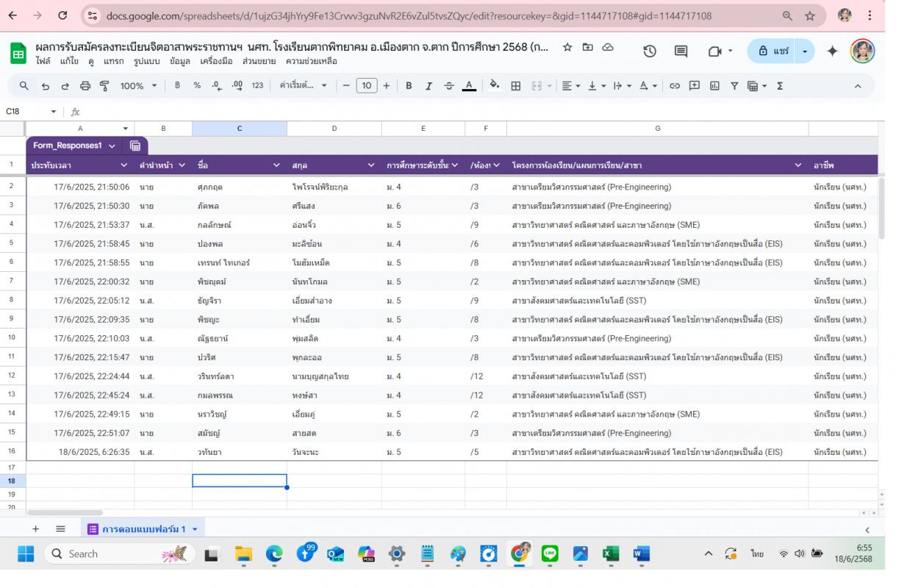Increase the font size
The image size is (904, 588).
pos(387,86)
